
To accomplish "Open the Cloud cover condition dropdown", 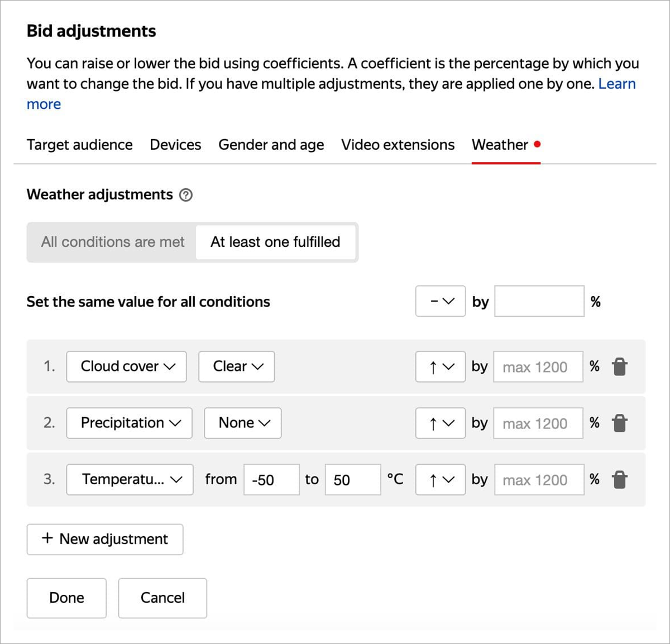I will point(127,366).
